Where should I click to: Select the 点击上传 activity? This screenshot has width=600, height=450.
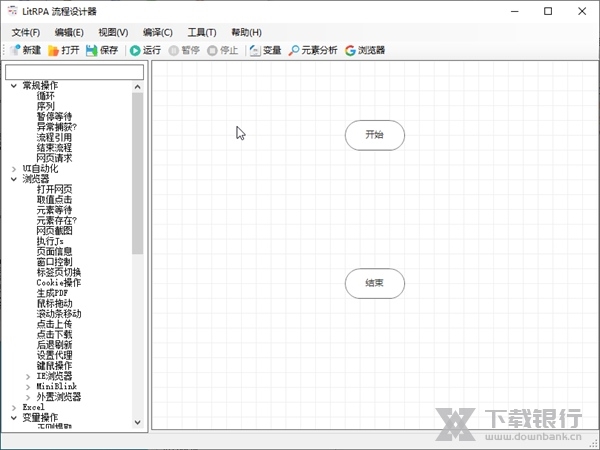click(x=54, y=324)
